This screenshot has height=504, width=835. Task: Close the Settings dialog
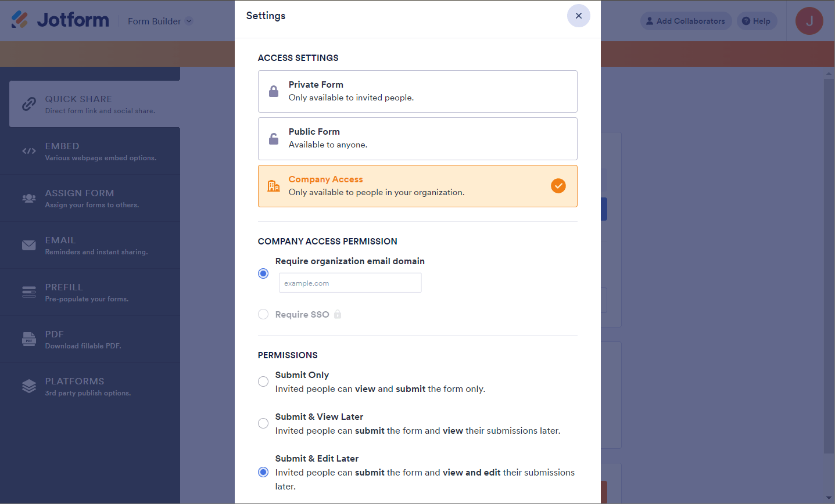click(578, 16)
